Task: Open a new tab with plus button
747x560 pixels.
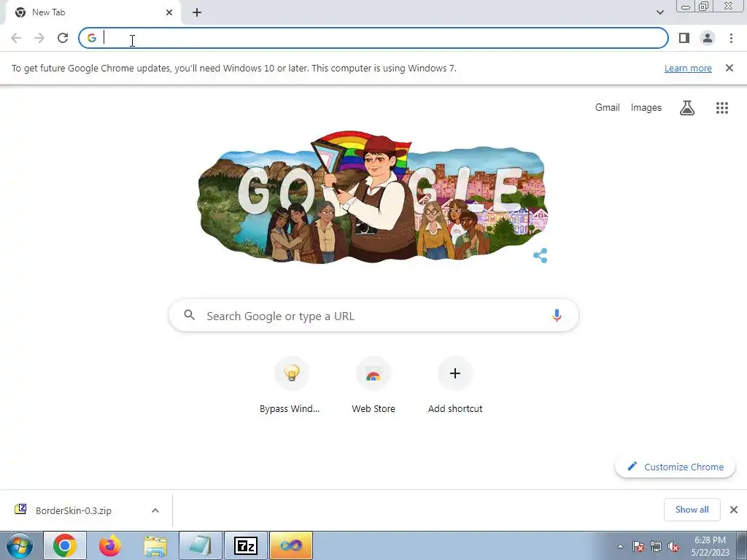Action: tap(197, 12)
